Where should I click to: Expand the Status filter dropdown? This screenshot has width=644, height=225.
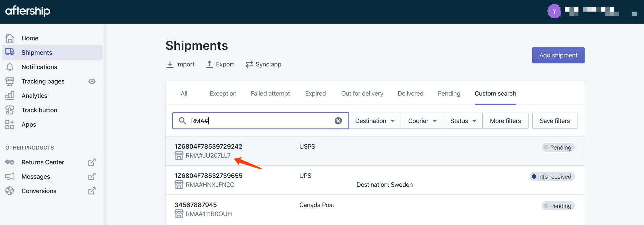pos(463,121)
